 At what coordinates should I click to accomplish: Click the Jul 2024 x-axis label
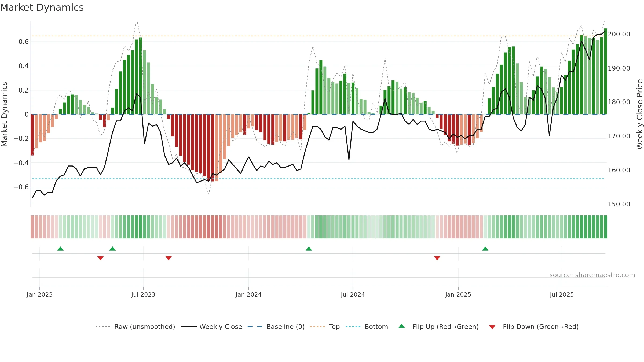pos(353,294)
